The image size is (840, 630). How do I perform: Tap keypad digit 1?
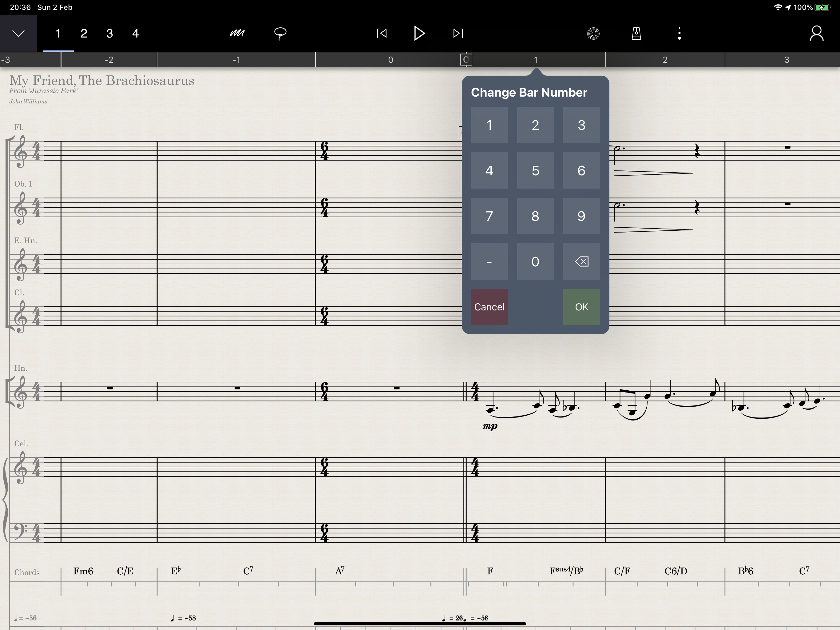(x=489, y=125)
